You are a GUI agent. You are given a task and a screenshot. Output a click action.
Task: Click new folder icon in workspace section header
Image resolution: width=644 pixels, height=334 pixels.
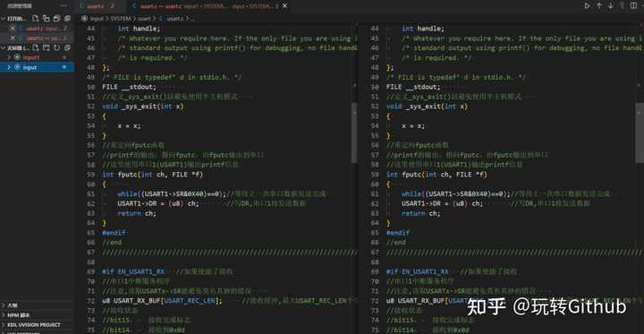[46, 48]
